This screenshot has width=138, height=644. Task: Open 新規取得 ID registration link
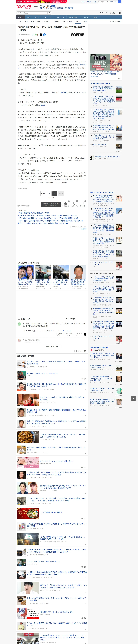coord(54,6)
